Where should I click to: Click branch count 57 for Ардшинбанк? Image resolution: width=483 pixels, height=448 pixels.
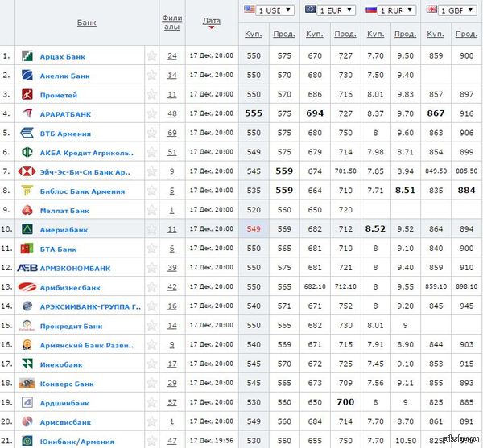(172, 403)
